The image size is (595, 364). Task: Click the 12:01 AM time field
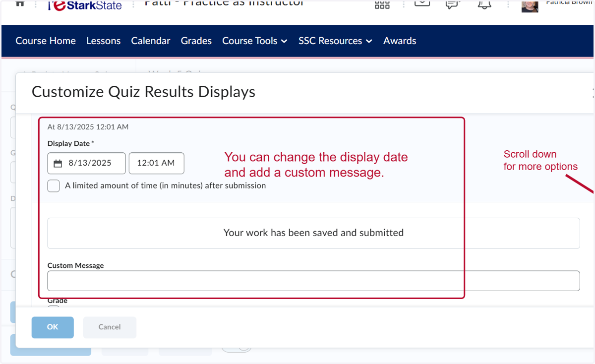pos(157,163)
